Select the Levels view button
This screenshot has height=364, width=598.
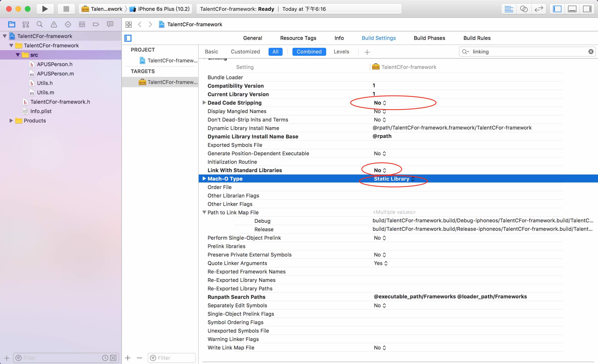click(x=341, y=52)
